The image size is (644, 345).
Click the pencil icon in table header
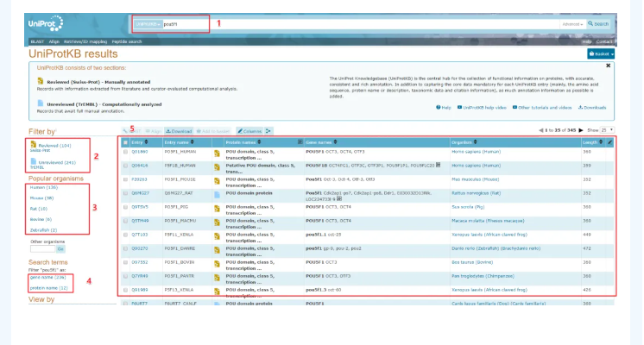[x=610, y=142]
